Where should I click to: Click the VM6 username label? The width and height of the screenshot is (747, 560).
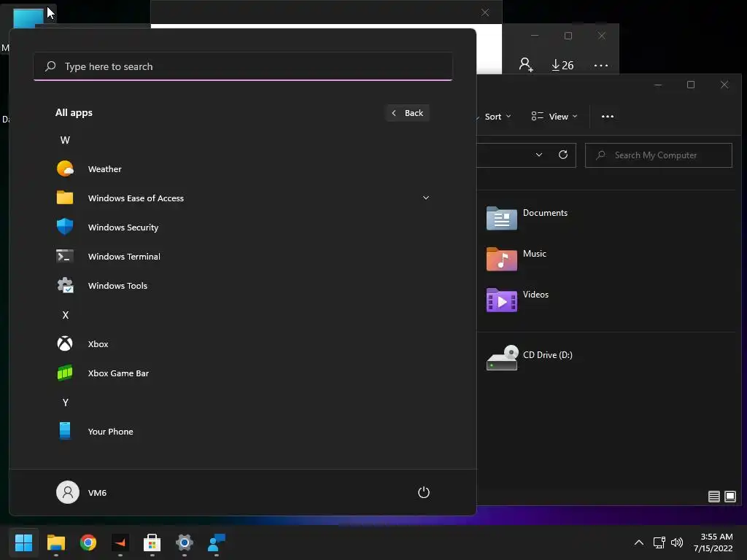[x=97, y=493]
